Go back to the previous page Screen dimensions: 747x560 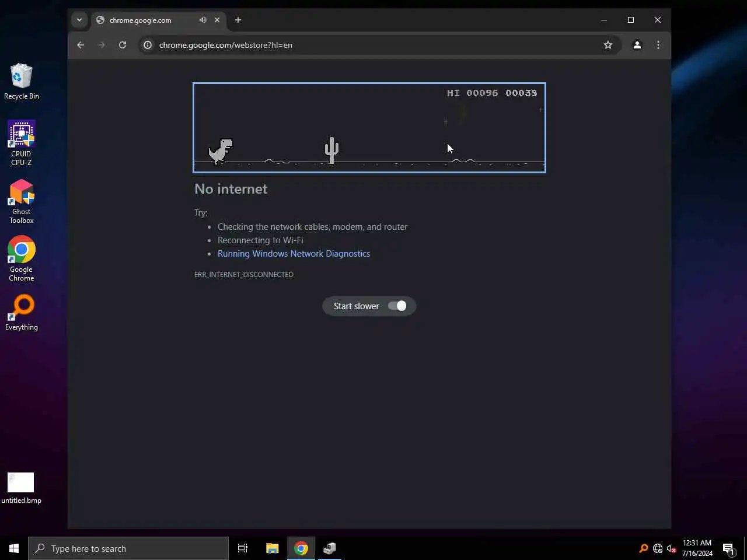81,45
